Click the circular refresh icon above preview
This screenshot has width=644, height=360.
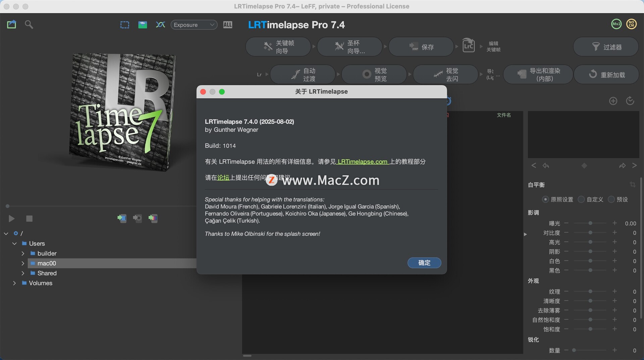coord(630,101)
